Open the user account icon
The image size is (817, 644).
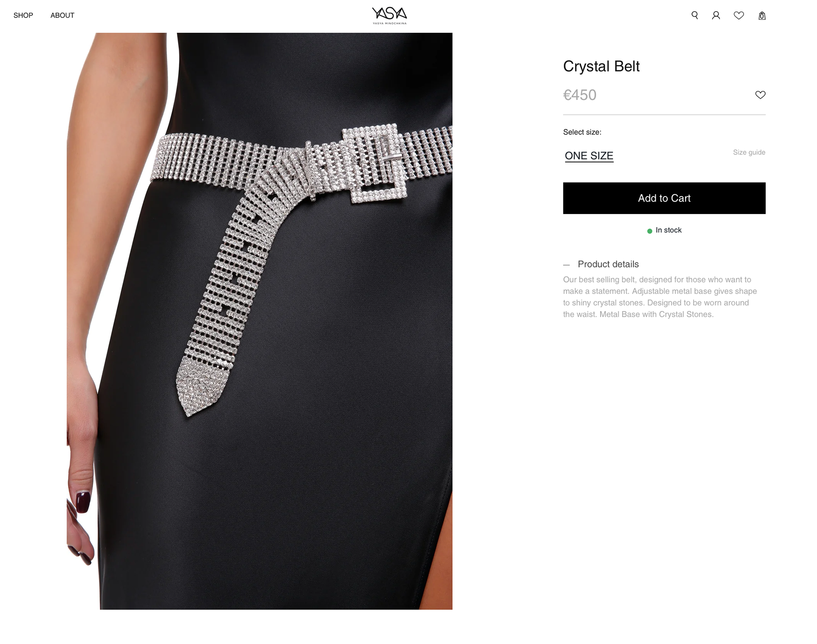point(716,15)
